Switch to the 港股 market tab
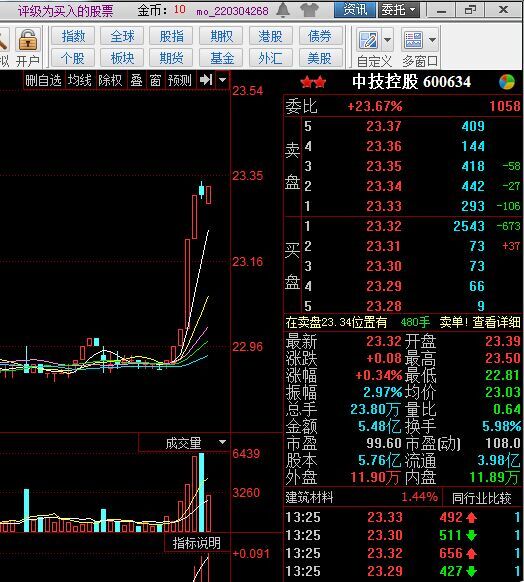 271,36
